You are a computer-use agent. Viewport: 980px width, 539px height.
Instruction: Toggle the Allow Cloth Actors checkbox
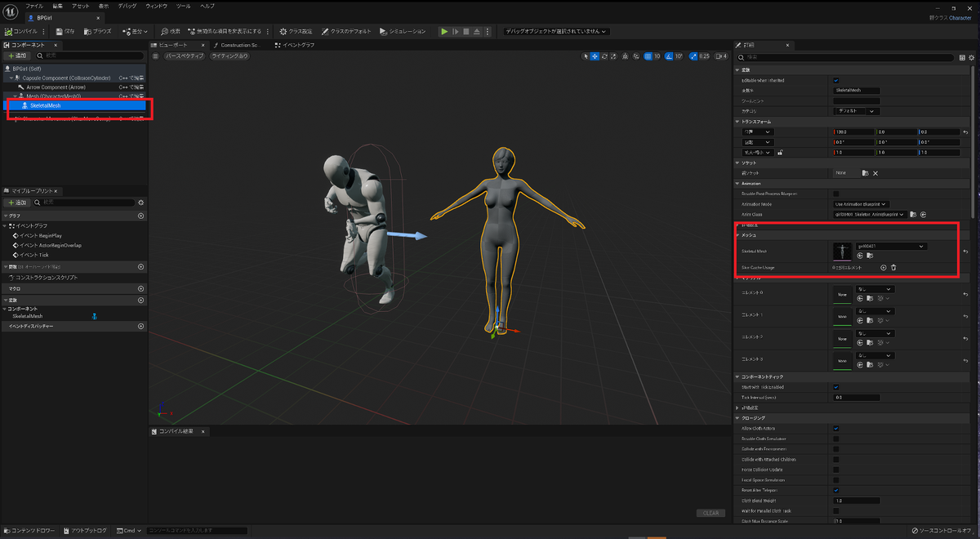[835, 428]
